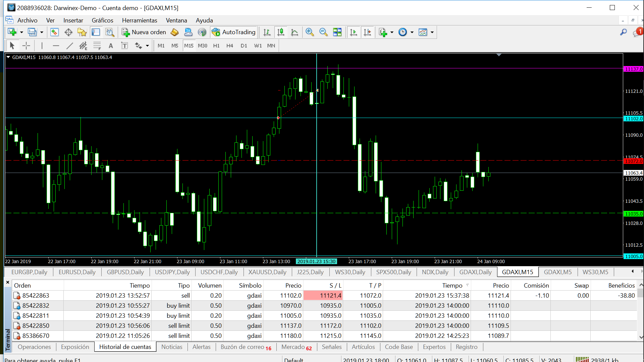Click the zoom in magnifier icon
The image size is (644, 362).
point(309,32)
